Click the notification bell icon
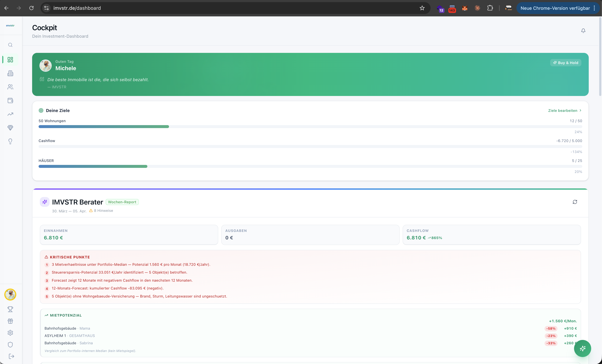Viewport: 602px width, 364px height. coord(583,31)
